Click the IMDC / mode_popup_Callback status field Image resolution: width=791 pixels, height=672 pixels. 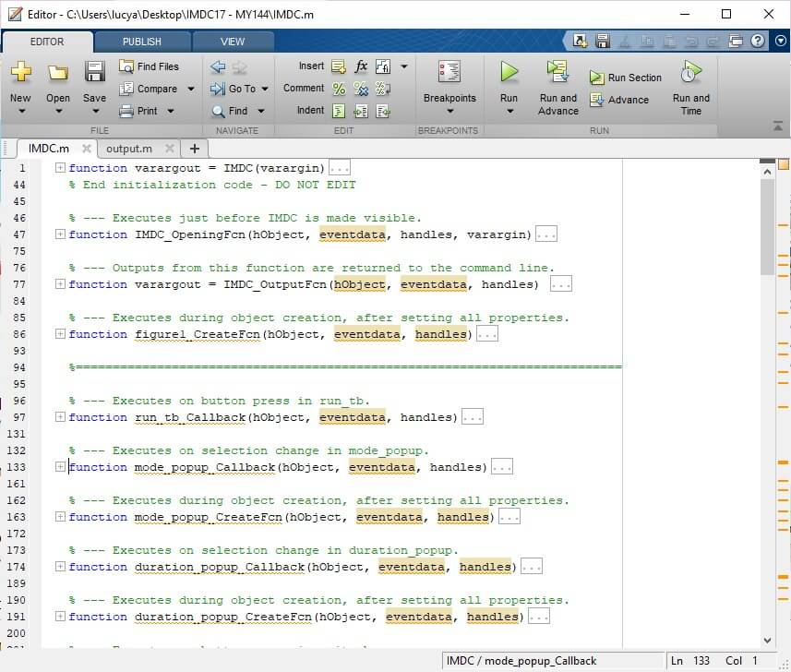pyautogui.click(x=553, y=660)
